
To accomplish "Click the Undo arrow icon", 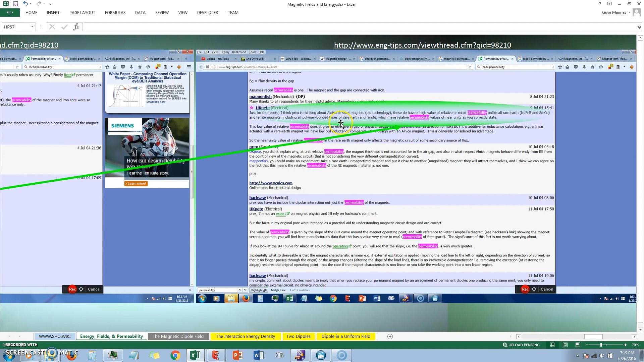I will [25, 4].
